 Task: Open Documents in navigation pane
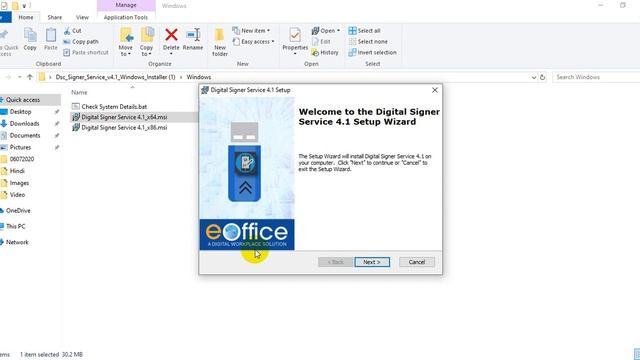click(x=25, y=135)
